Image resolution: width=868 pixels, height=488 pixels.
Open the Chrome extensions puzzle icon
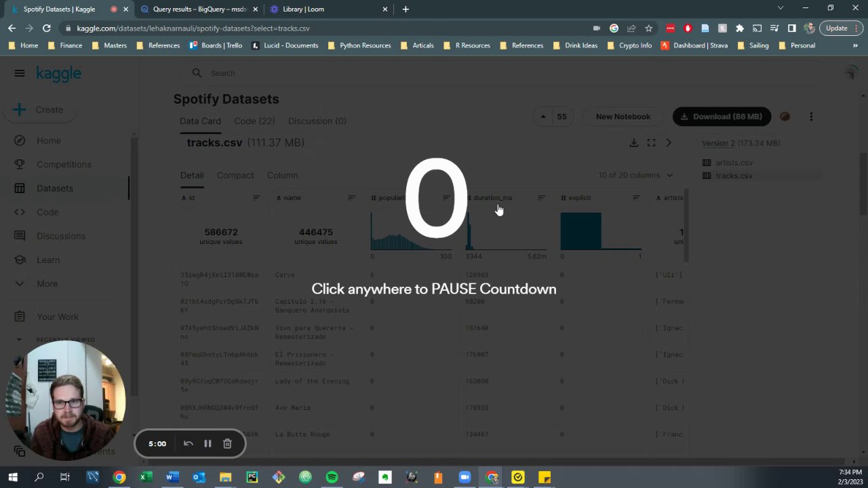pos(740,28)
